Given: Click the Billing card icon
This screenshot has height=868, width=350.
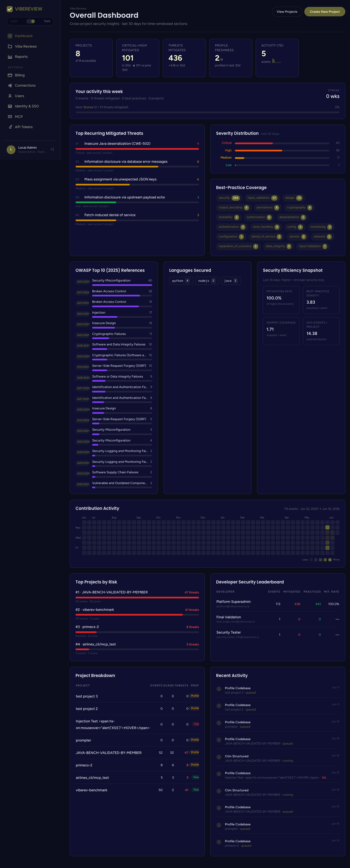Looking at the screenshot, I should 10,75.
